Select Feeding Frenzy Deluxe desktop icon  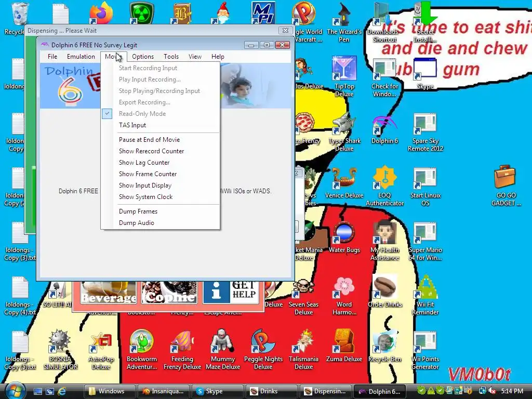point(182,350)
